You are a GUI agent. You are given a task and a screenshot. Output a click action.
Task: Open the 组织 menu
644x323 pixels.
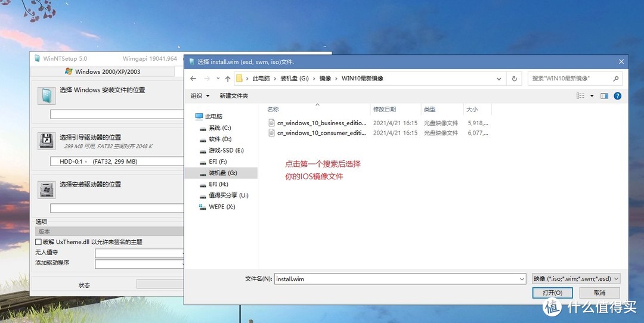click(200, 95)
